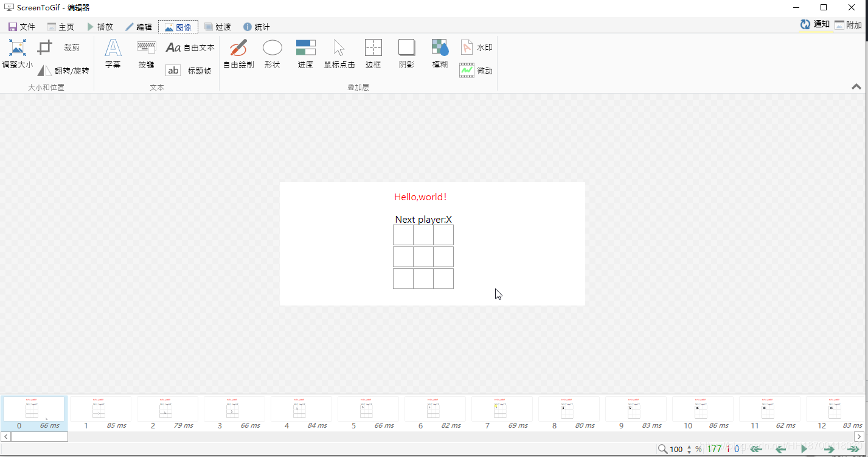Select frame 9 thumbnail
The image size is (868, 457).
tap(636, 413)
